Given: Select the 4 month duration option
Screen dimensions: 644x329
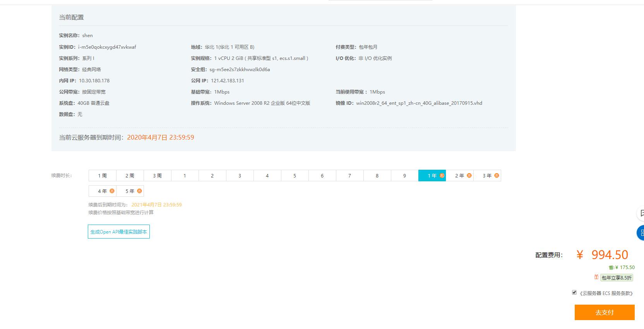Looking at the screenshot, I should (x=267, y=176).
